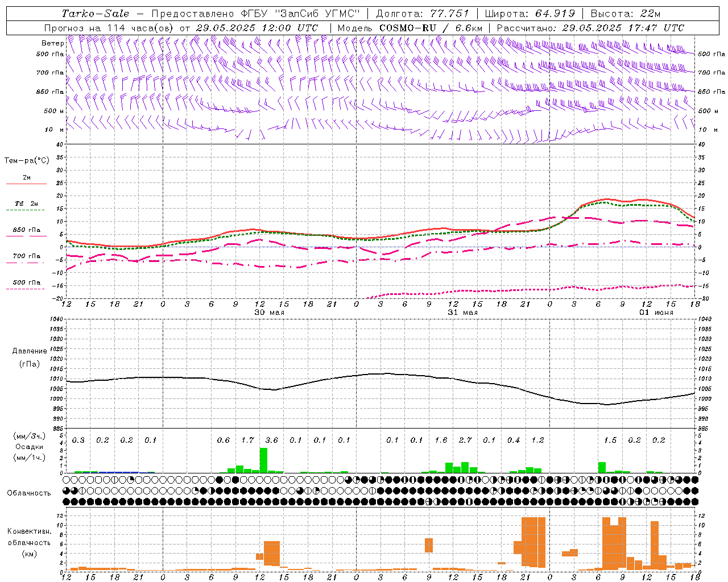Image resolution: width=728 pixels, height=582 pixels.
Task: Click the 'Модель COSMO-RU / 6.6км' label
Action: click(x=410, y=28)
